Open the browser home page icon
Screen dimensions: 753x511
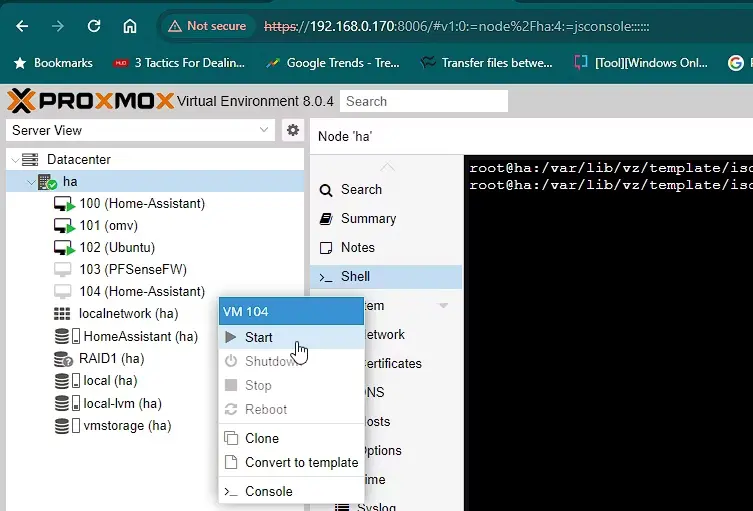130,26
